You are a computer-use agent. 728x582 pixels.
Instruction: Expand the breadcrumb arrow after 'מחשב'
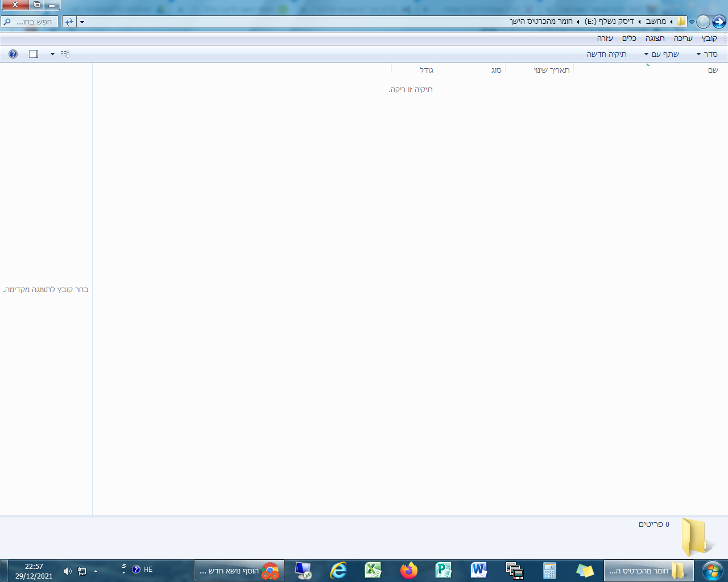[639, 22]
